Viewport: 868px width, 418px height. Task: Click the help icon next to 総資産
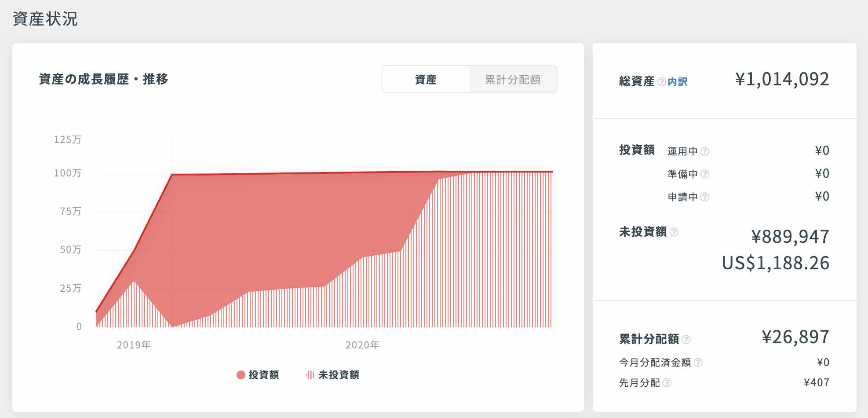661,81
